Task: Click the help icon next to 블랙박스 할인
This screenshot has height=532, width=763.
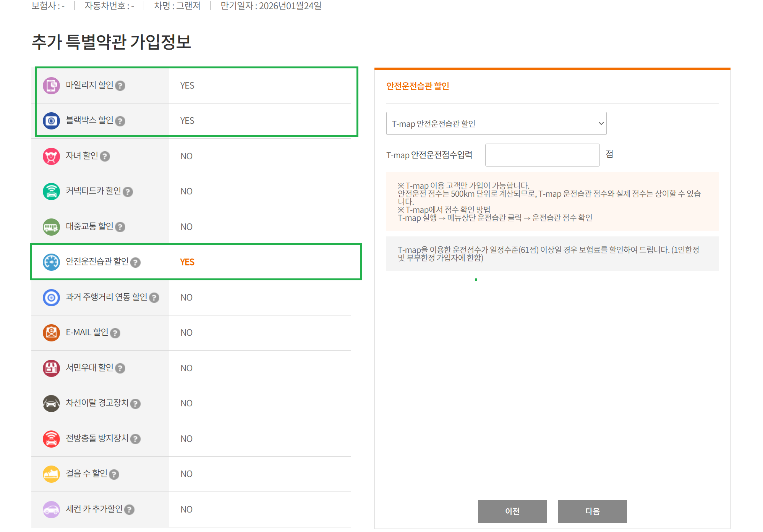Action: click(120, 121)
